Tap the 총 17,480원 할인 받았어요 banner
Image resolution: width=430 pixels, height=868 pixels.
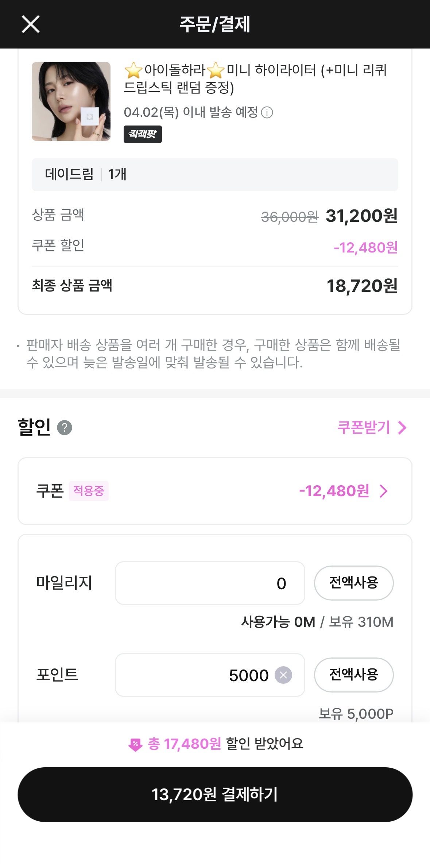tap(215, 744)
